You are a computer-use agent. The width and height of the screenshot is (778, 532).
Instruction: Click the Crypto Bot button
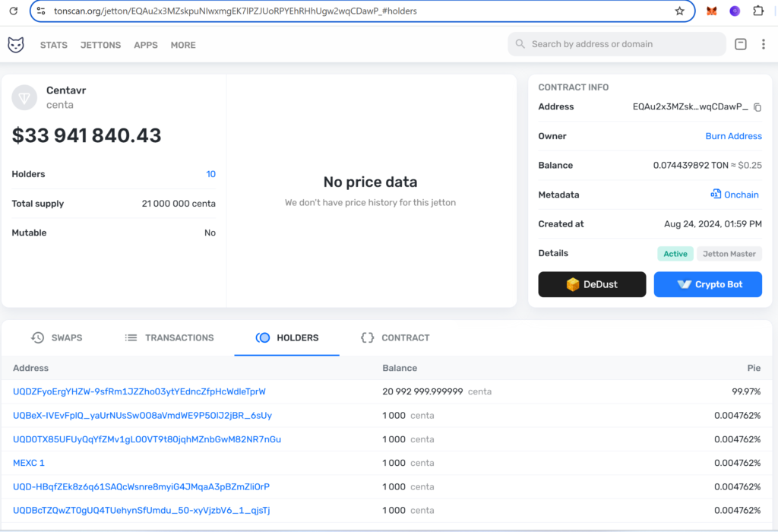click(x=707, y=284)
